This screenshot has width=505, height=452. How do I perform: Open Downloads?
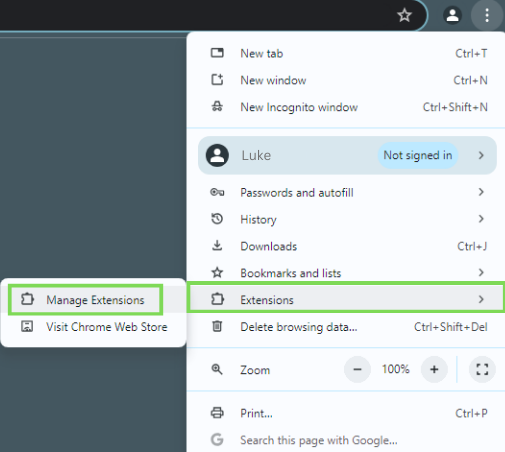[x=346, y=246]
